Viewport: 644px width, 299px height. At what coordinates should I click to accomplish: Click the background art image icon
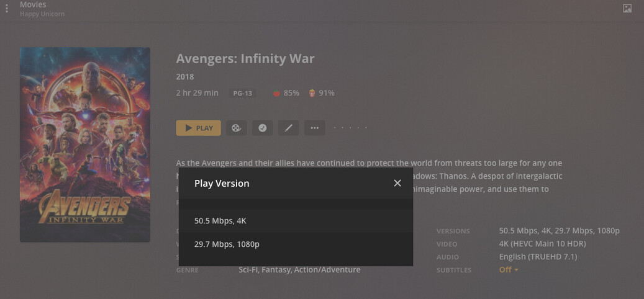coord(627,8)
